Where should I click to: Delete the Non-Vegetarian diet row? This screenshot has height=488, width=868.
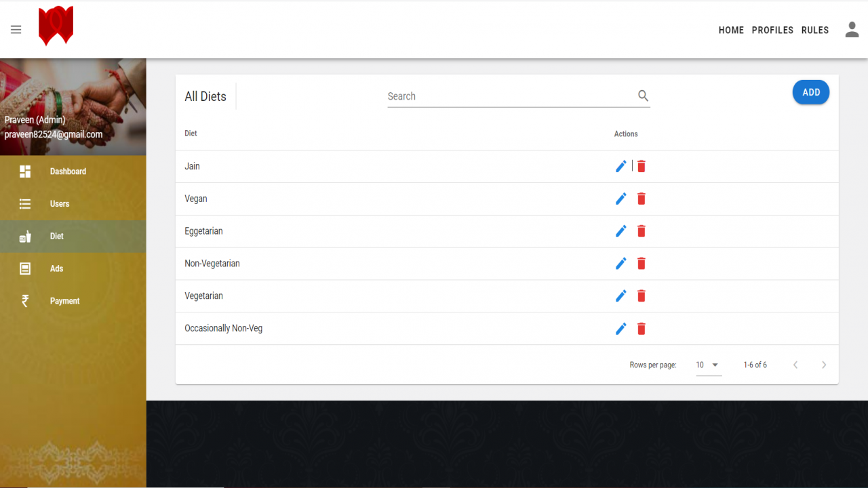point(642,264)
